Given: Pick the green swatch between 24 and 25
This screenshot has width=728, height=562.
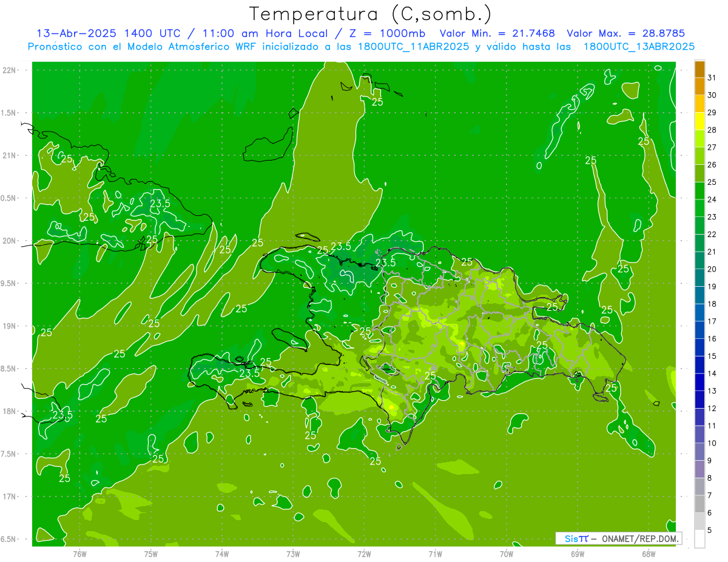Looking at the screenshot, I should (699, 191).
